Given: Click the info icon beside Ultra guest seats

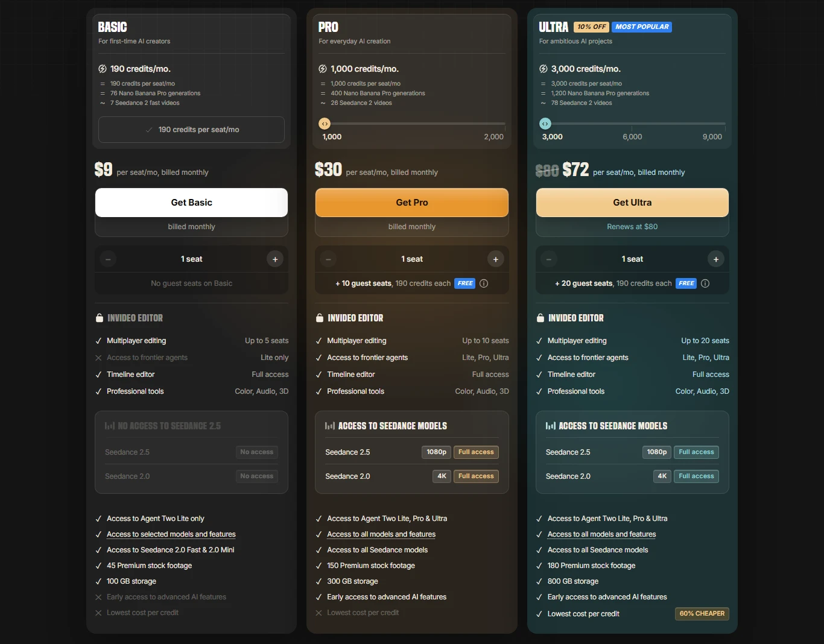Looking at the screenshot, I should point(705,283).
